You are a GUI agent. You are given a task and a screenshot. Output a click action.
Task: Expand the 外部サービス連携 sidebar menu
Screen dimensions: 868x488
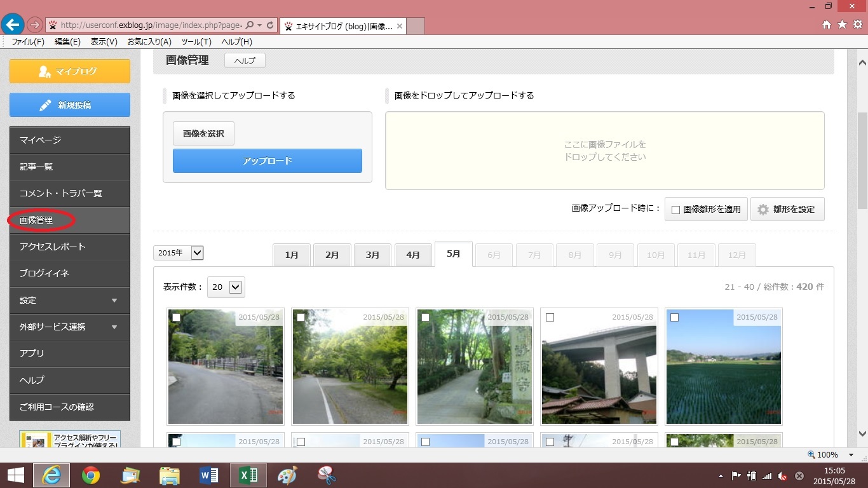click(x=70, y=327)
